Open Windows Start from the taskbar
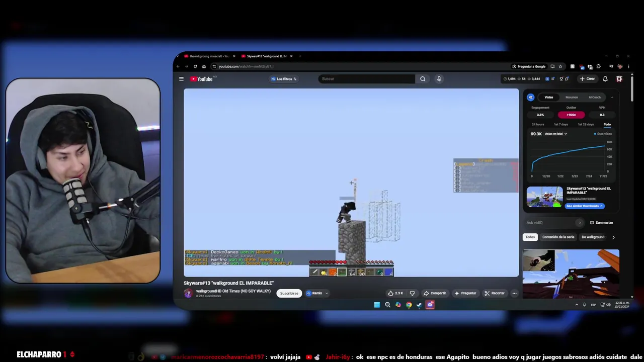The image size is (644, 362). [x=377, y=305]
